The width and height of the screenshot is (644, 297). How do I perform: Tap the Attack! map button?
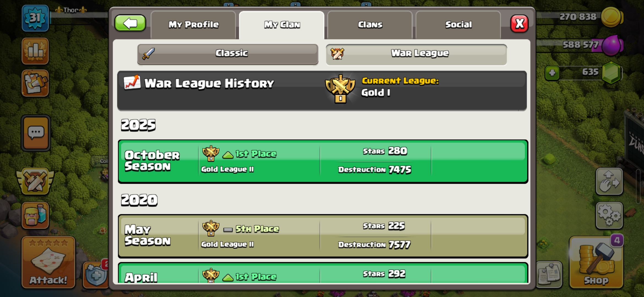click(x=48, y=262)
